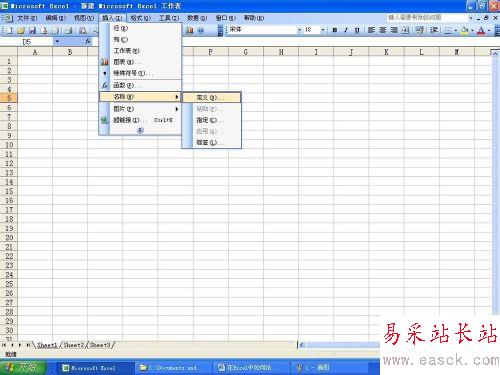Choose 标签 in the 名称 submenu
The width and height of the screenshot is (500, 375).
[x=211, y=143]
